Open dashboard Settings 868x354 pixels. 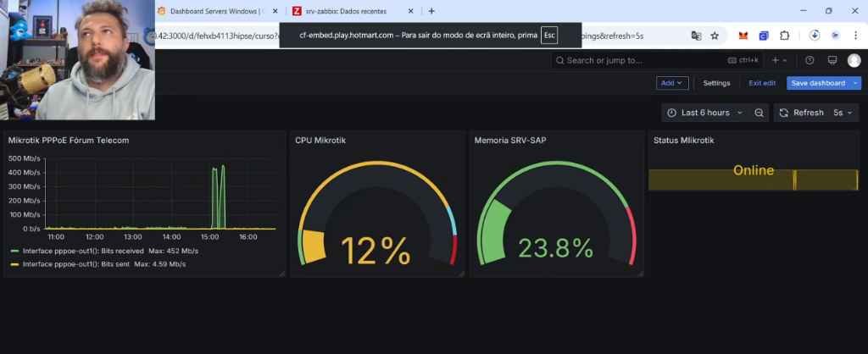pyautogui.click(x=716, y=83)
